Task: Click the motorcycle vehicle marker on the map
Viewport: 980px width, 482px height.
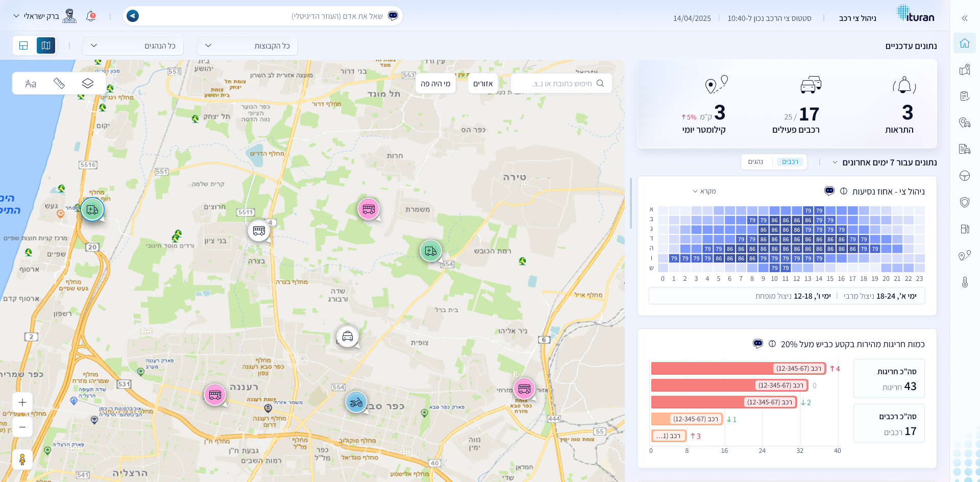Action: pos(356,402)
